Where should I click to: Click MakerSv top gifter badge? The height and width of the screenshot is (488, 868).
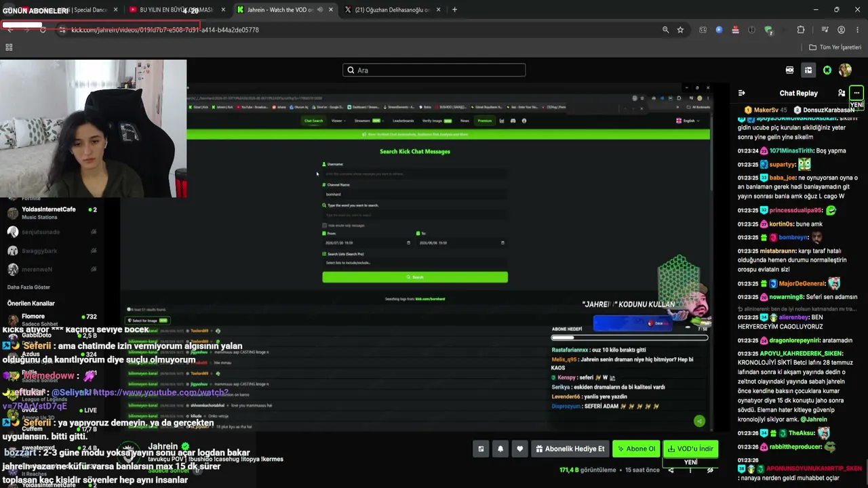coord(766,110)
